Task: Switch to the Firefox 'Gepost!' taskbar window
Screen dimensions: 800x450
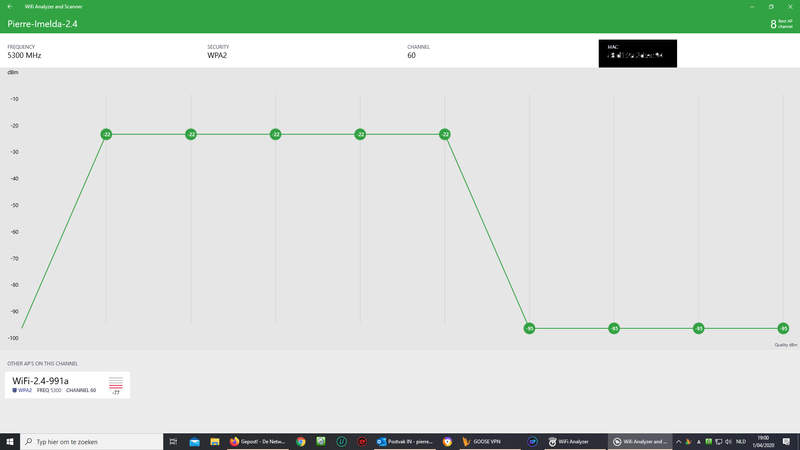Action: point(258,442)
